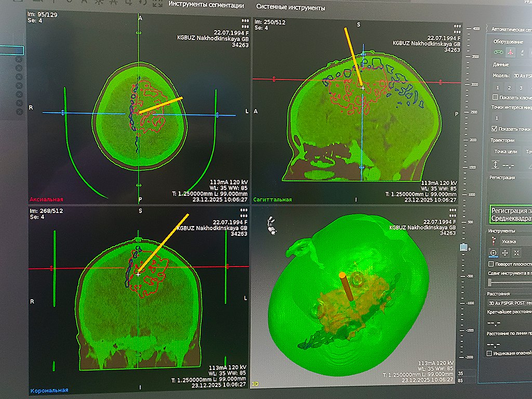This screenshot has width=532, height=399.
Task: Select the four-arrow move tool icon
Action: click(x=505, y=253)
